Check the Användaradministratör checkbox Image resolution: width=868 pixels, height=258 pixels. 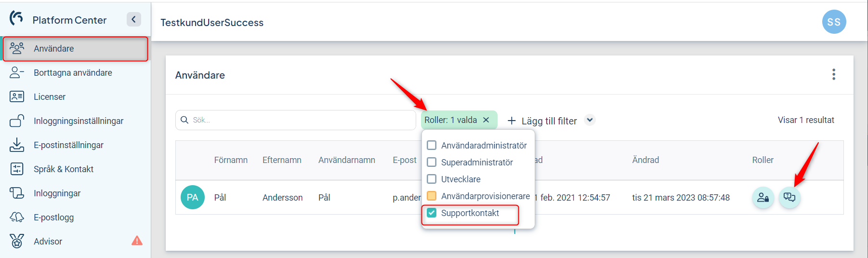point(432,145)
